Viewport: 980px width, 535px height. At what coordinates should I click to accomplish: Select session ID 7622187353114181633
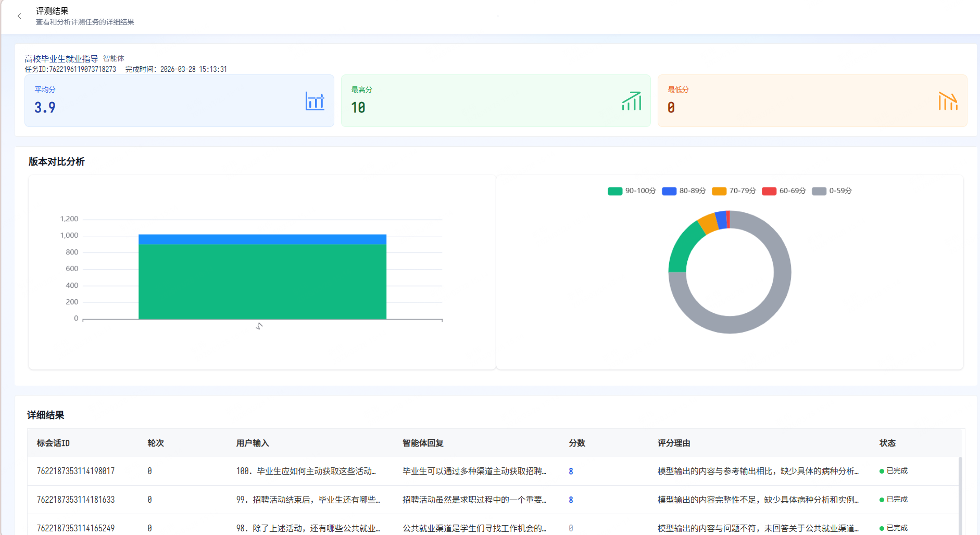76,500
